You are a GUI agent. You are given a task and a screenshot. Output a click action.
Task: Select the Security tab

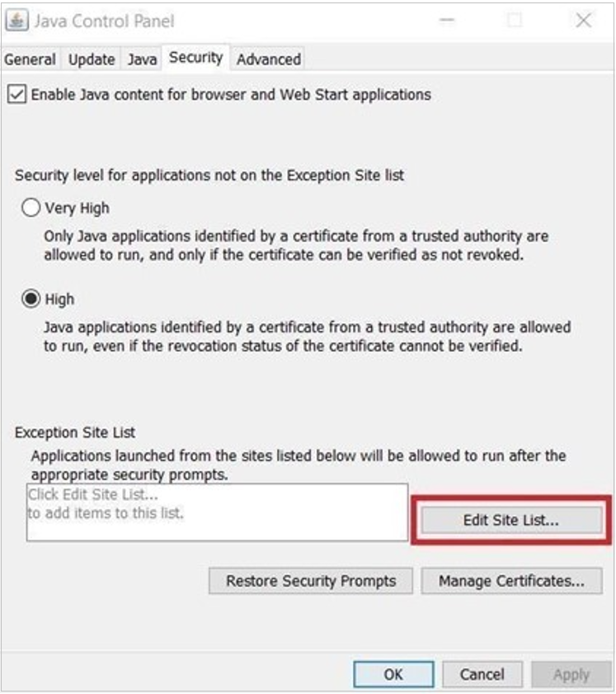click(195, 58)
